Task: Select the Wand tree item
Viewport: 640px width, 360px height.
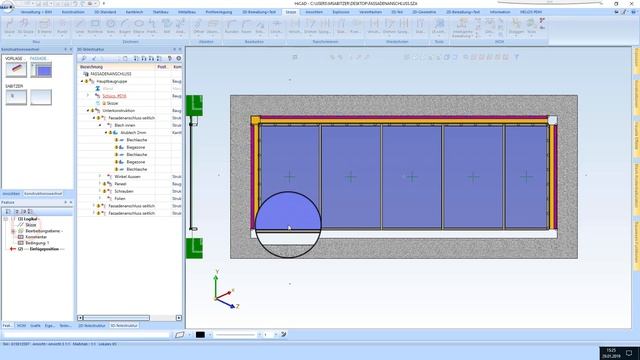Action: pyautogui.click(x=108, y=89)
